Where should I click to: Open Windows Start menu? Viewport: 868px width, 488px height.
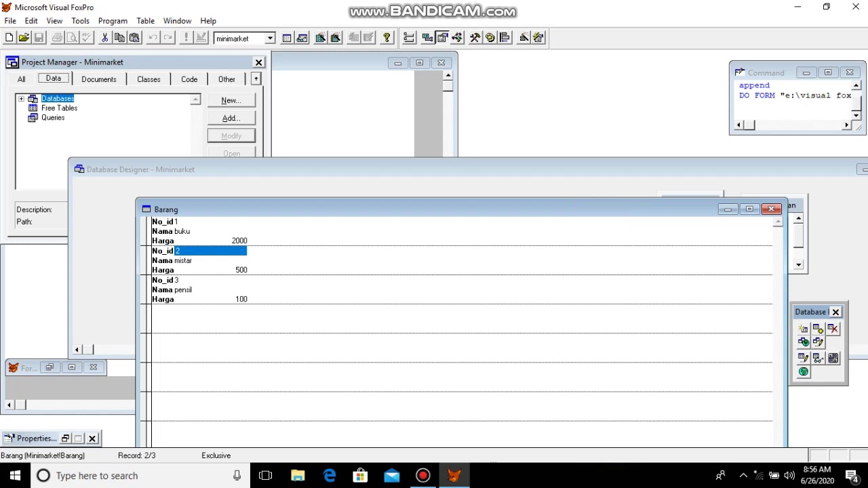click(x=15, y=476)
